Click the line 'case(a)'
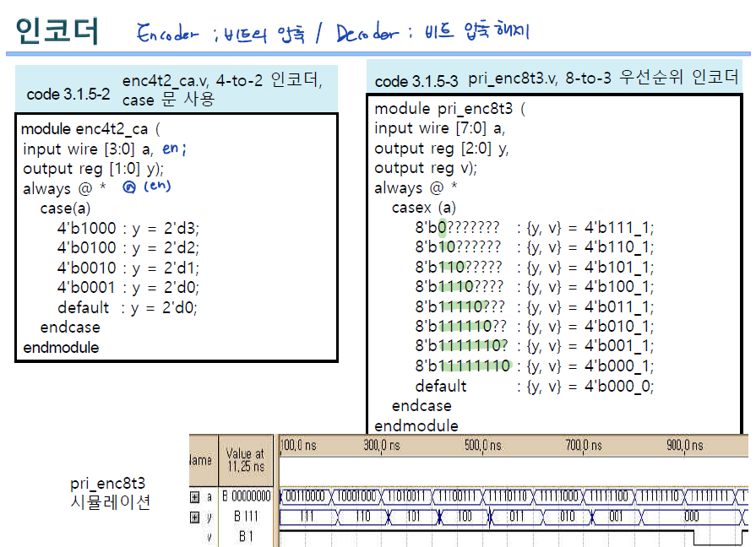The image size is (756, 547). [x=65, y=209]
